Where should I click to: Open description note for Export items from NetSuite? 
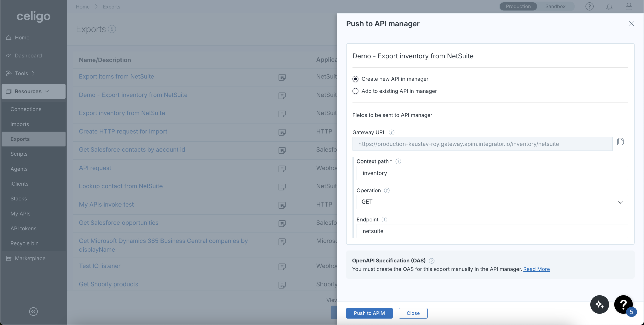click(282, 77)
